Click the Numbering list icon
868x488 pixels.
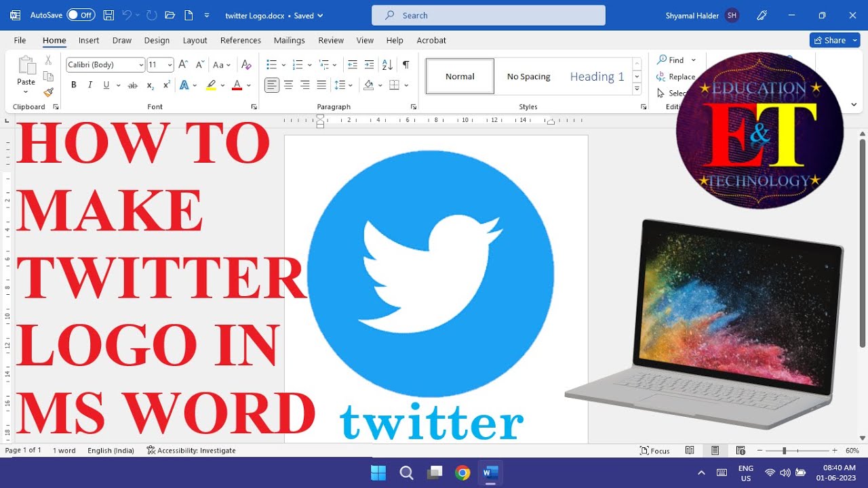click(x=297, y=65)
